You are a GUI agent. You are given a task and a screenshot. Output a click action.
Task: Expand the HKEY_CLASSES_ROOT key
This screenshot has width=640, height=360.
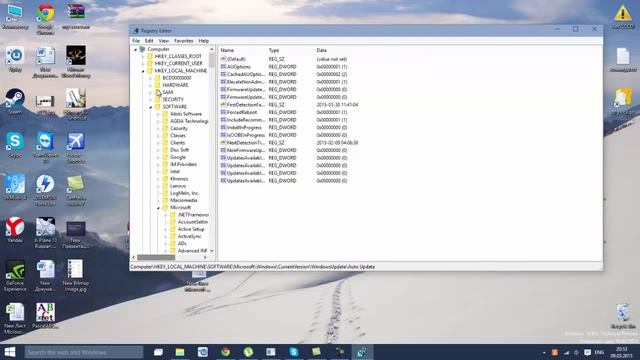click(143, 56)
